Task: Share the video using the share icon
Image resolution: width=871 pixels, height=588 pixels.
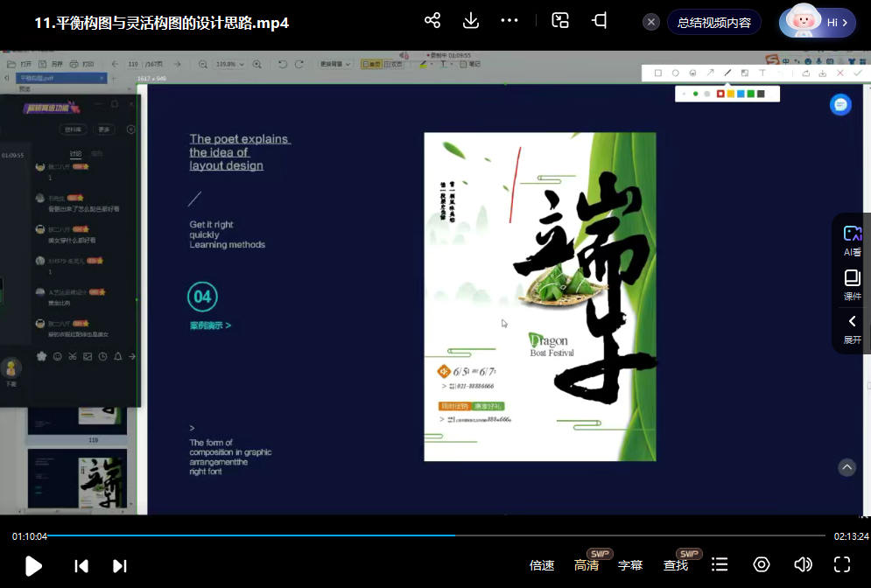Action: coord(432,21)
